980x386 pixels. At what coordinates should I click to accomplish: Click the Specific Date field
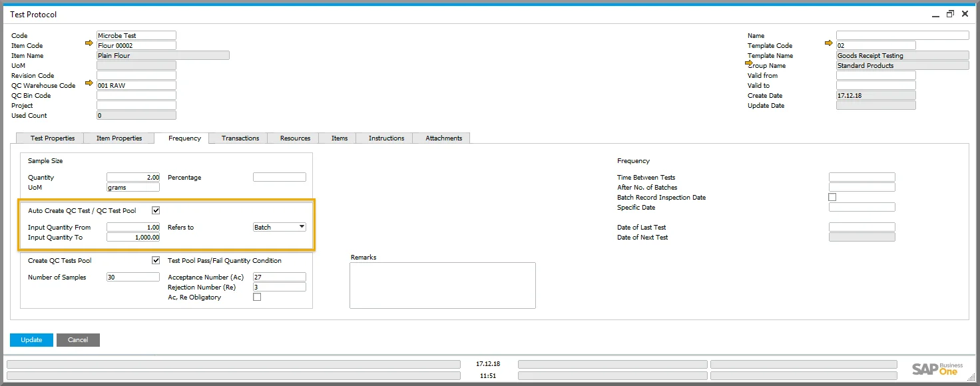click(x=862, y=207)
